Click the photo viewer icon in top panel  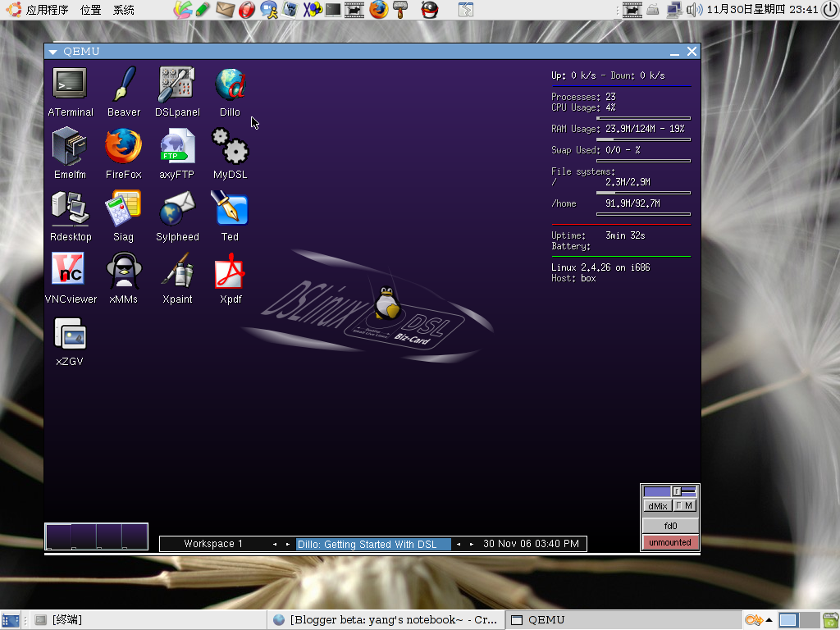(x=290, y=9)
